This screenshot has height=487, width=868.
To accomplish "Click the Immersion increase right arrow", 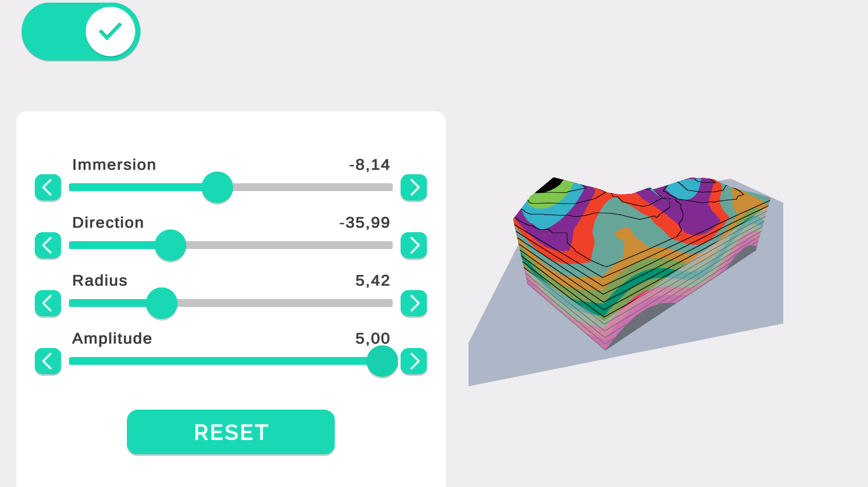I will click(x=414, y=187).
